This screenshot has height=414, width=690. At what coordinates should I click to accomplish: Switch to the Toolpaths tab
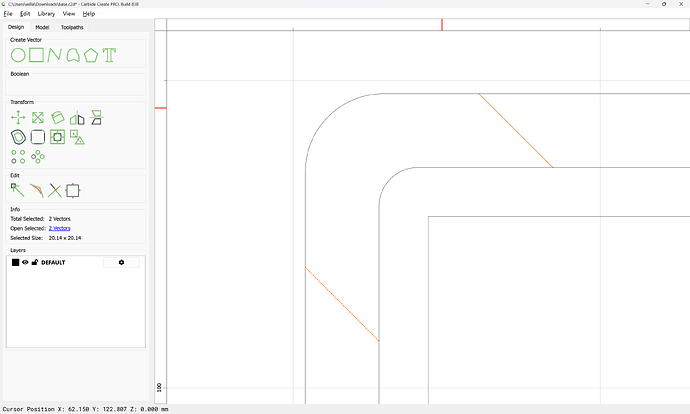(x=72, y=27)
